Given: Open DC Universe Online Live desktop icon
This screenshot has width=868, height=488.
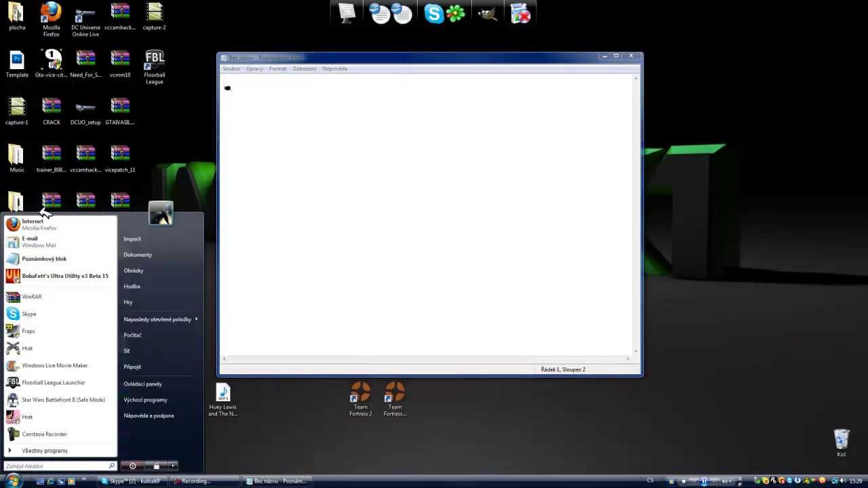Looking at the screenshot, I should 85,20.
